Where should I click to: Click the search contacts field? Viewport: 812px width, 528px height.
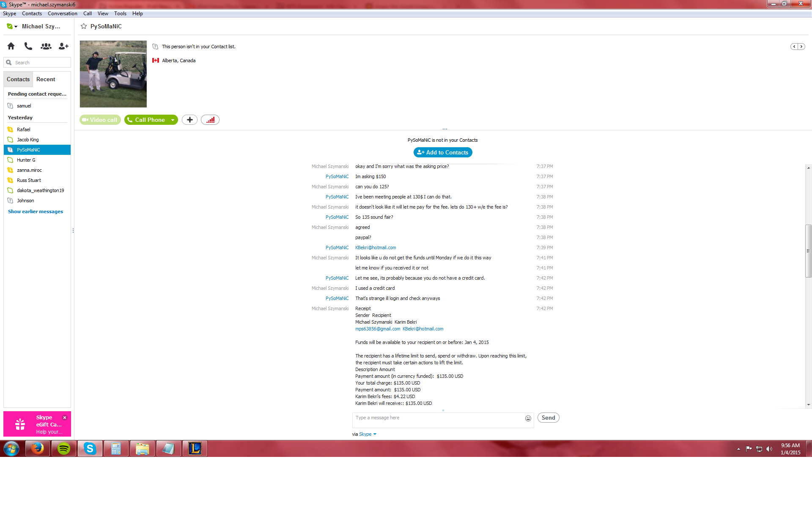pos(37,63)
